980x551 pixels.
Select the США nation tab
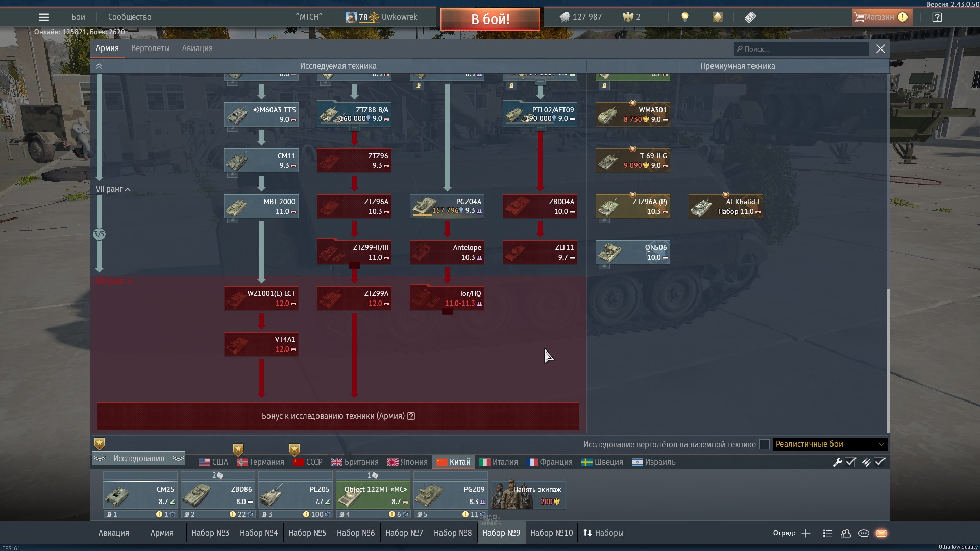213,462
